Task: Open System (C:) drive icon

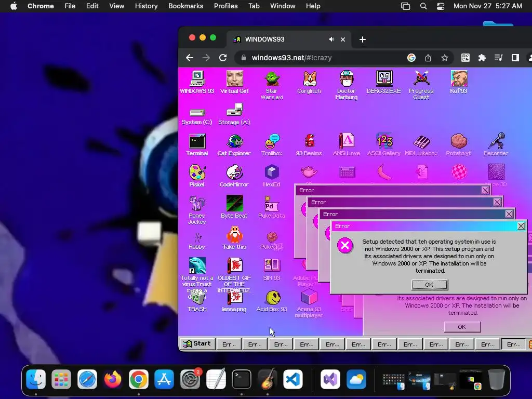Action: 197,116
